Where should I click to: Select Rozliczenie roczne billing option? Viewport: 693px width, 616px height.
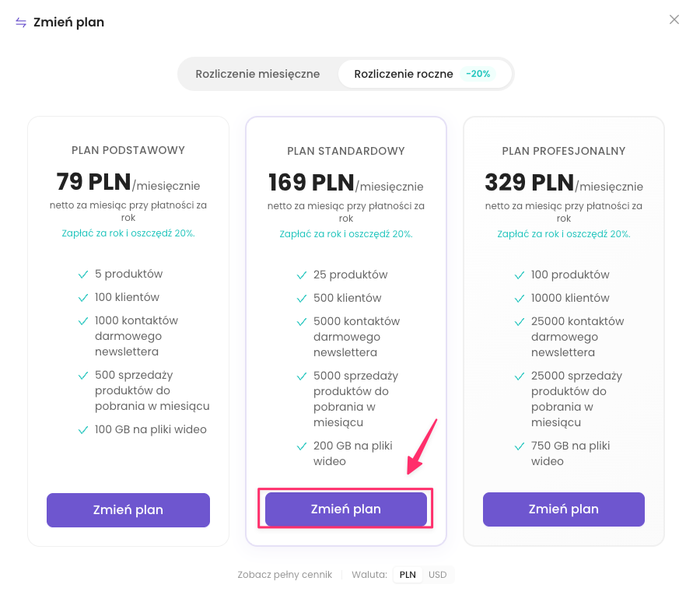(403, 74)
